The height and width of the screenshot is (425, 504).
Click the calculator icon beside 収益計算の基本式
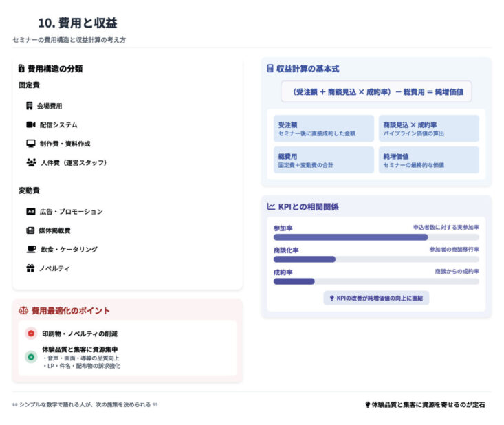[270, 69]
